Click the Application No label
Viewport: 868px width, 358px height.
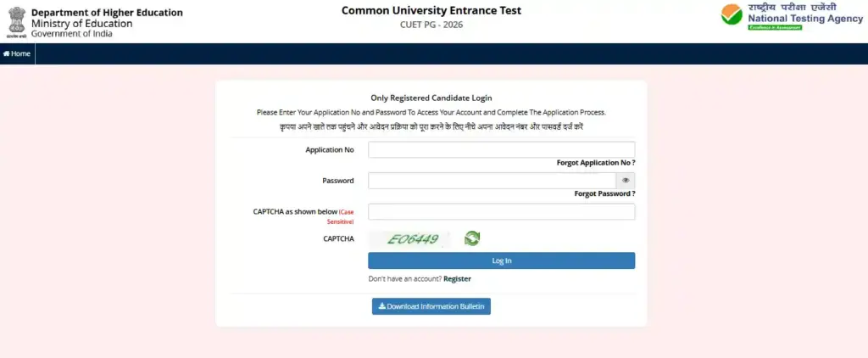click(330, 149)
